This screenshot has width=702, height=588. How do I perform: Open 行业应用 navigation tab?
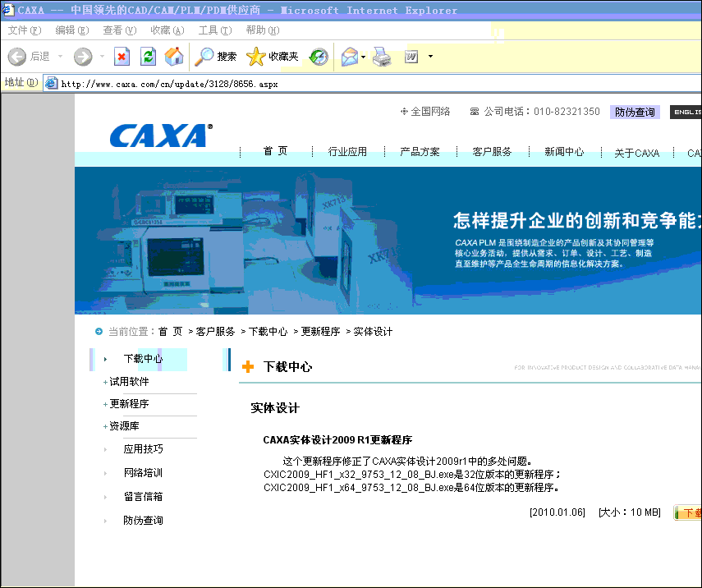click(347, 152)
